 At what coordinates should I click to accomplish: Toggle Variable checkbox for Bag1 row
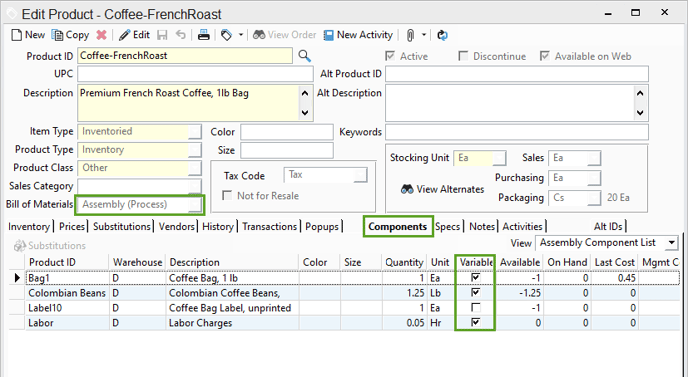click(x=475, y=277)
